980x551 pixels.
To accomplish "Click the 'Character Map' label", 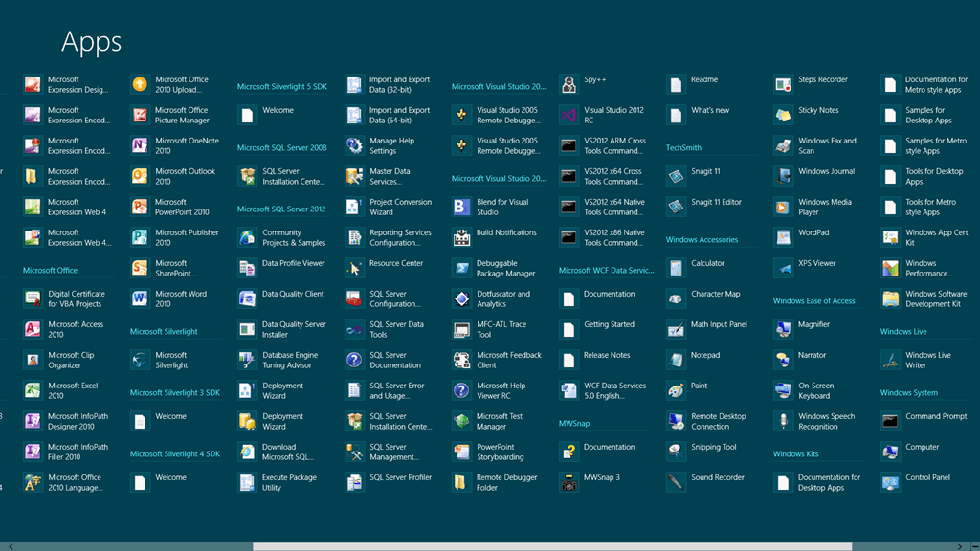I will pyautogui.click(x=715, y=294).
